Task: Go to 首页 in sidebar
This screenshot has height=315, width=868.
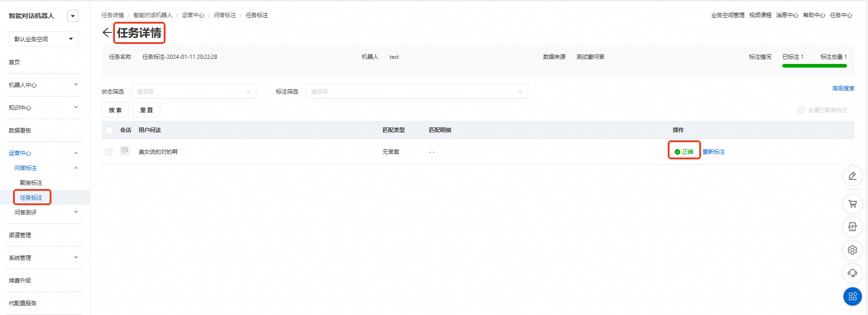Action: [14, 62]
